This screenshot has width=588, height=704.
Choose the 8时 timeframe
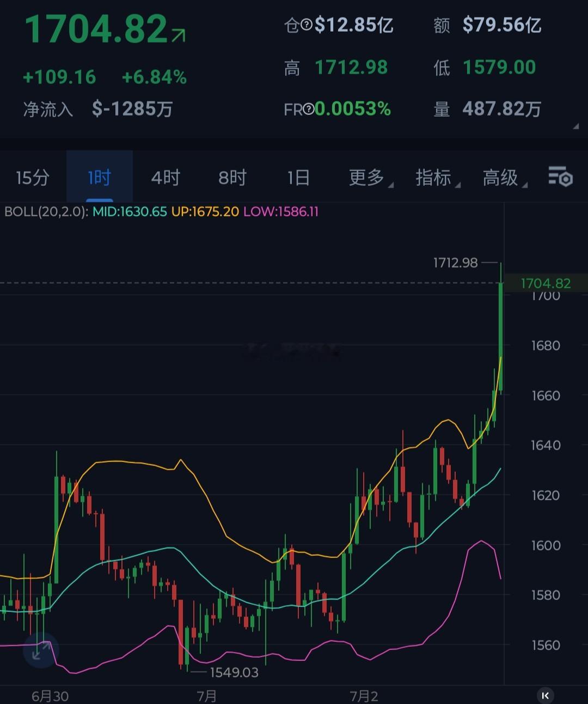tap(232, 178)
